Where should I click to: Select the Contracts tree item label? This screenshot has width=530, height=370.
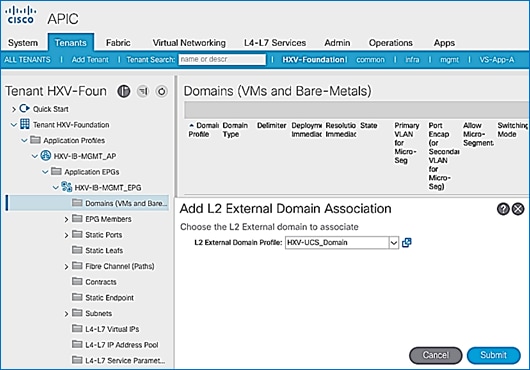[x=101, y=282]
